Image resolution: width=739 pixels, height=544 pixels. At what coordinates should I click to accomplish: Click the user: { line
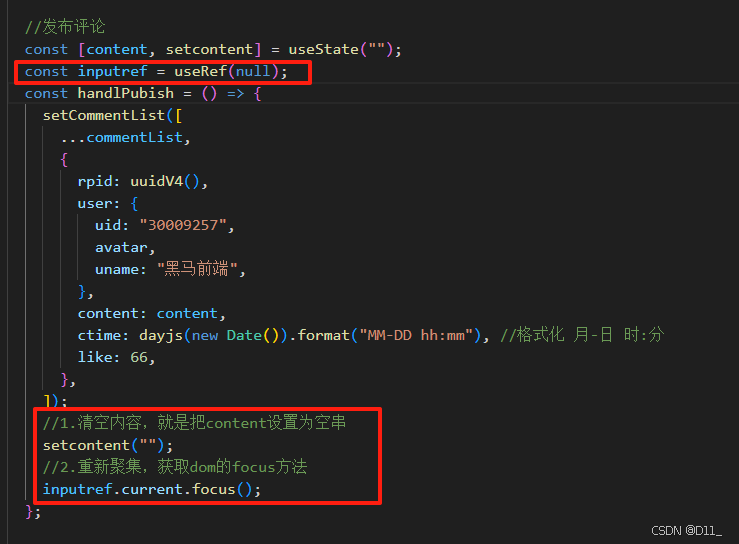(107, 203)
